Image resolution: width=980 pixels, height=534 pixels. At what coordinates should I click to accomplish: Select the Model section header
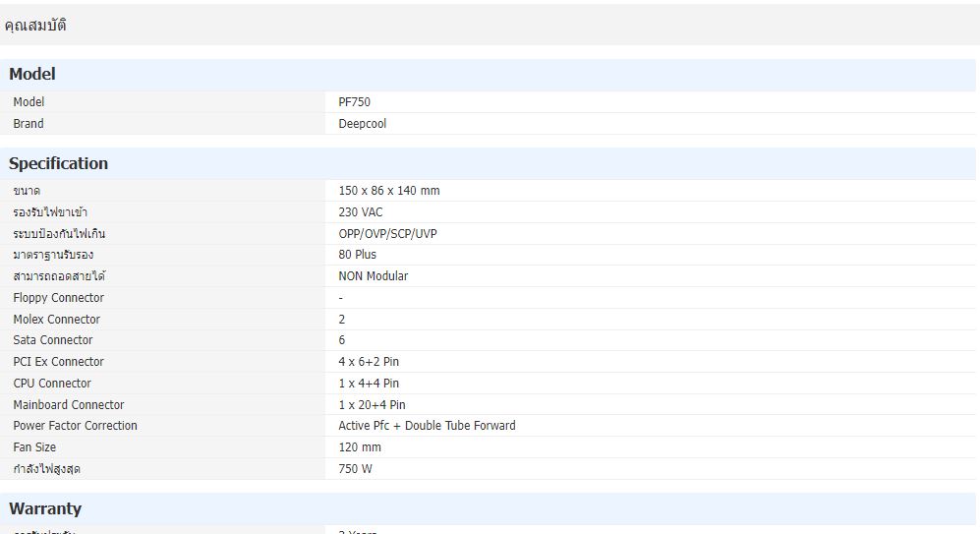click(x=32, y=75)
